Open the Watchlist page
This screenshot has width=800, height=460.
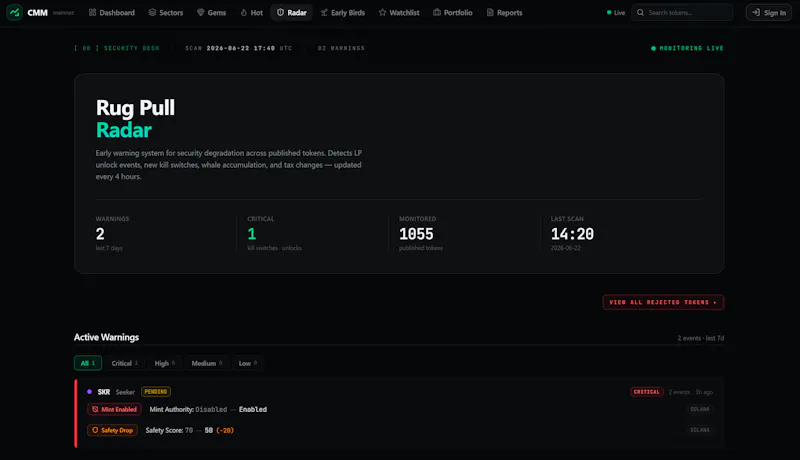(399, 12)
